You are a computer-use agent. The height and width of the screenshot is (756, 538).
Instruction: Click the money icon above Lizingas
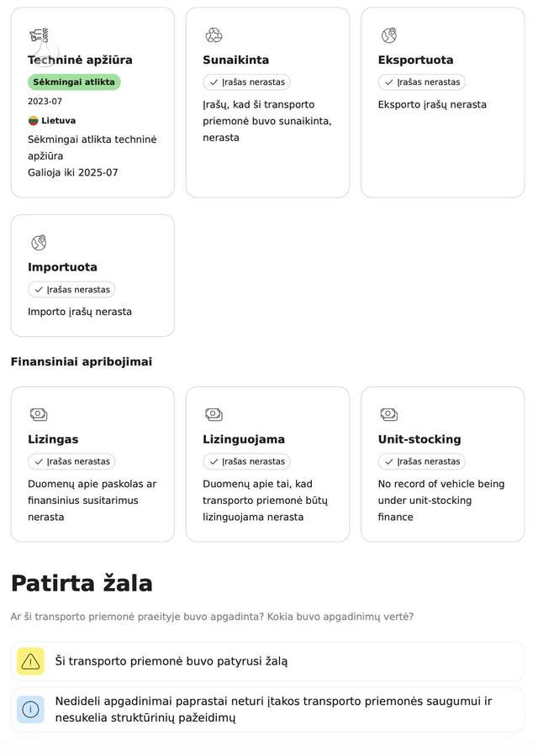39,414
